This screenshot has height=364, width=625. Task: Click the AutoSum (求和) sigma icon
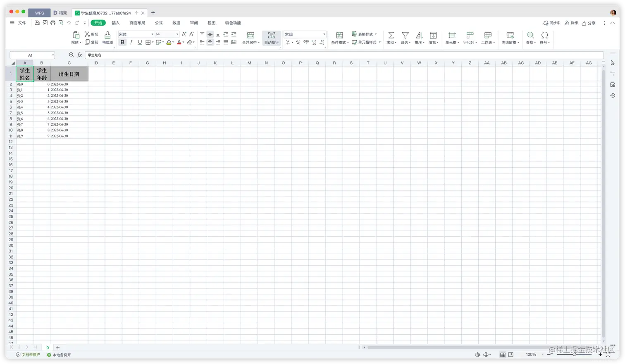pyautogui.click(x=391, y=35)
